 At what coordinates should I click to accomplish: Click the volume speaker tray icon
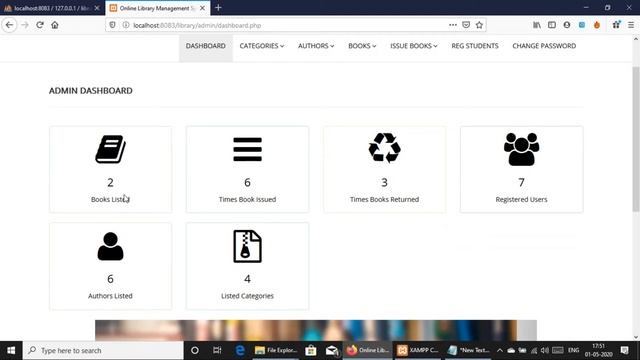click(x=545, y=350)
